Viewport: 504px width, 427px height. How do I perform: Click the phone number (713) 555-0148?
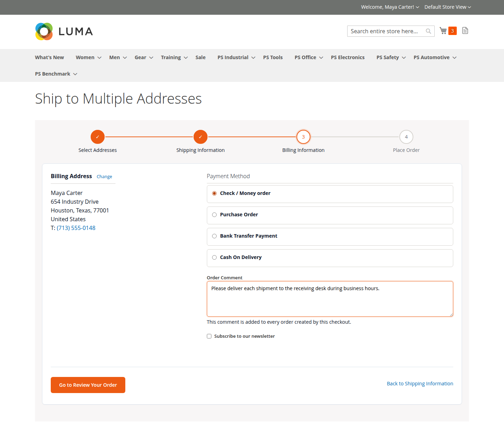(76, 228)
